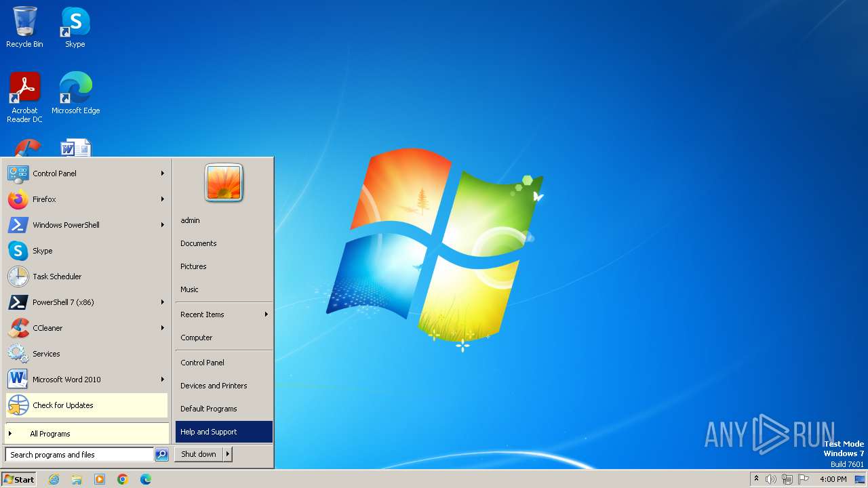Open Windows Media Player from taskbar
The height and width of the screenshot is (488, 868).
point(100,479)
